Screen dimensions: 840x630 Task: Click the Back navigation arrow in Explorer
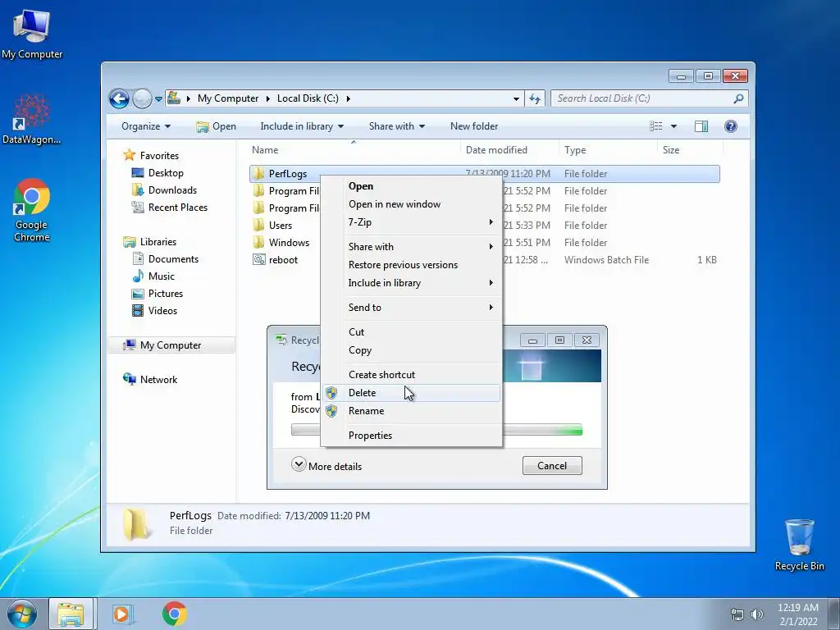[x=119, y=98]
